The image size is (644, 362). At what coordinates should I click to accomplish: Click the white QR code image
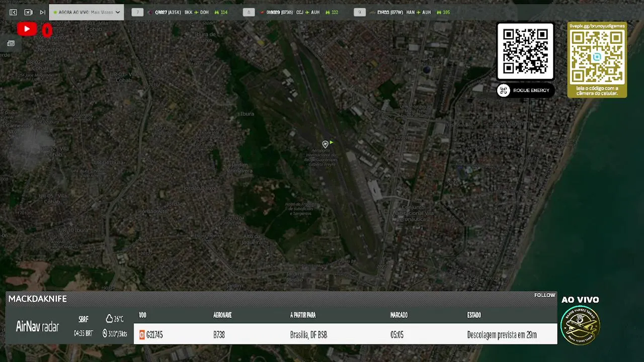tap(525, 51)
